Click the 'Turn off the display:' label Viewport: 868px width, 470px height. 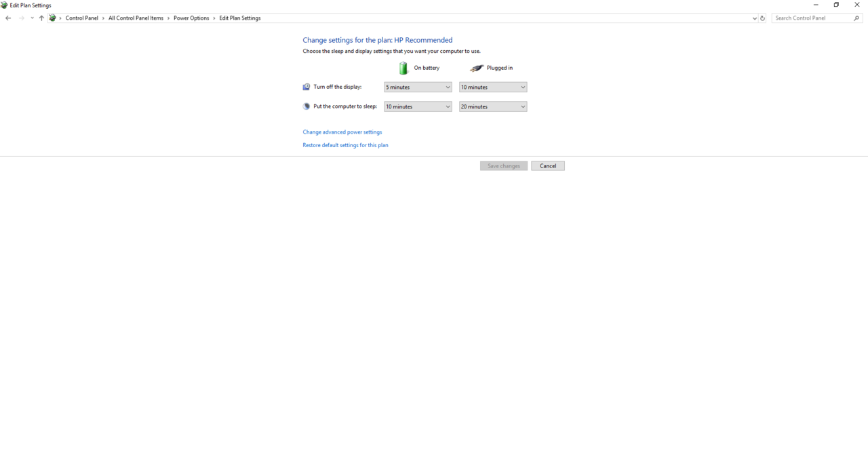click(x=338, y=87)
